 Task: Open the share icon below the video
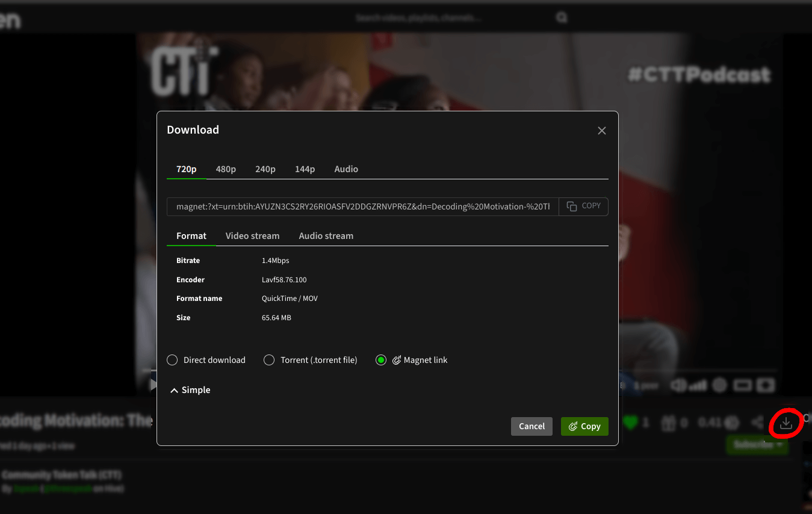pyautogui.click(x=758, y=423)
